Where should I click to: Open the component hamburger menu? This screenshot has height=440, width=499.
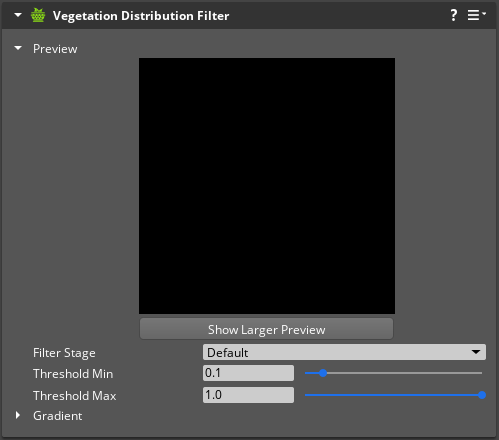(476, 15)
